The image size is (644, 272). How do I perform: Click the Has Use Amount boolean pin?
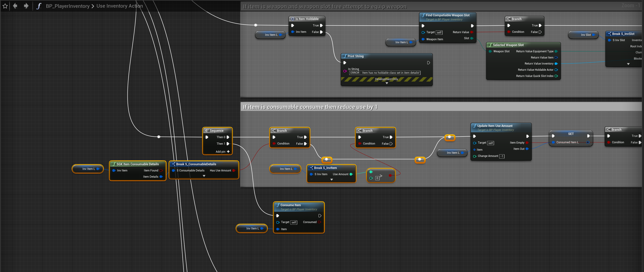(234, 171)
